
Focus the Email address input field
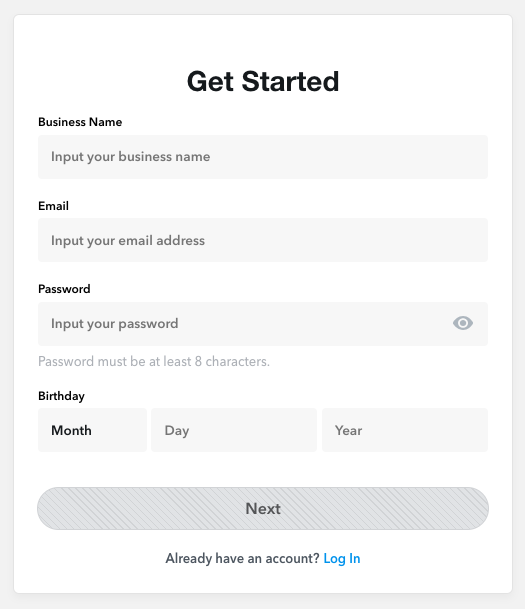pos(263,240)
